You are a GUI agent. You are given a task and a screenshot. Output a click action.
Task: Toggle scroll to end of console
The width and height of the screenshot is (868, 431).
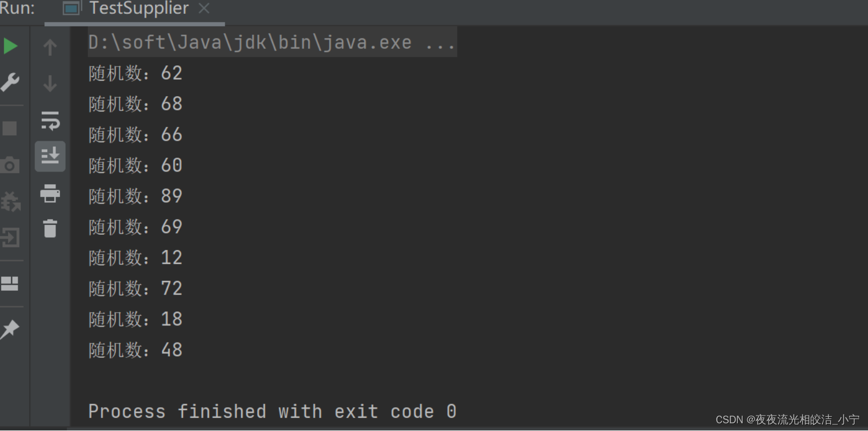(x=50, y=157)
